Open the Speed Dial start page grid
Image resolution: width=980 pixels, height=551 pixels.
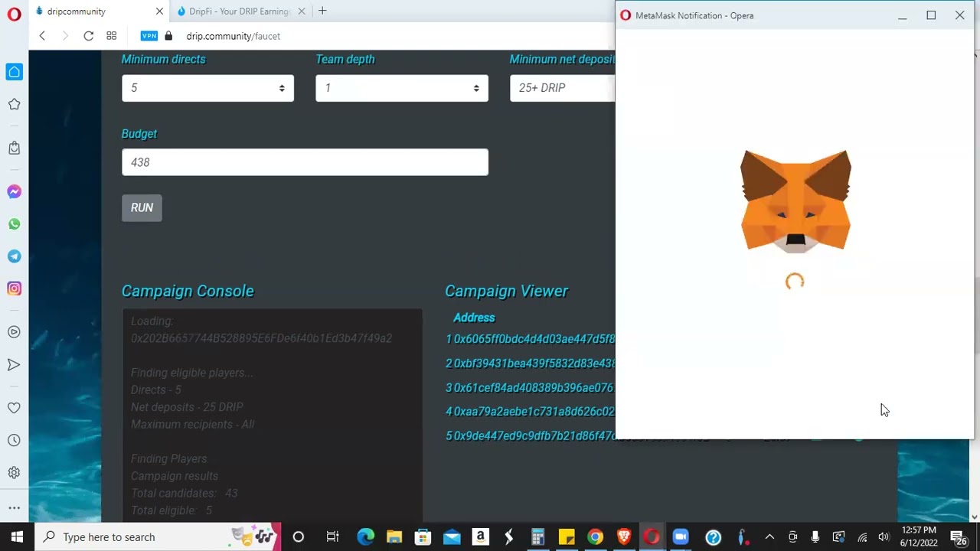point(112,36)
